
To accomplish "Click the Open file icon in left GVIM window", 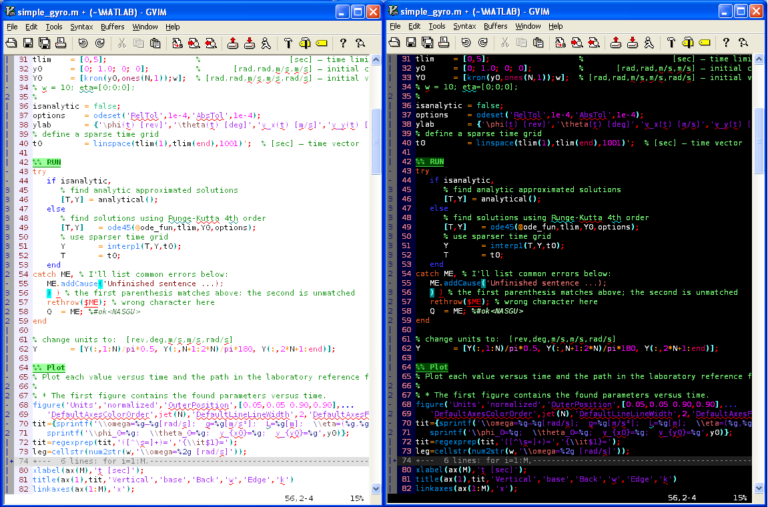I will coord(12,43).
